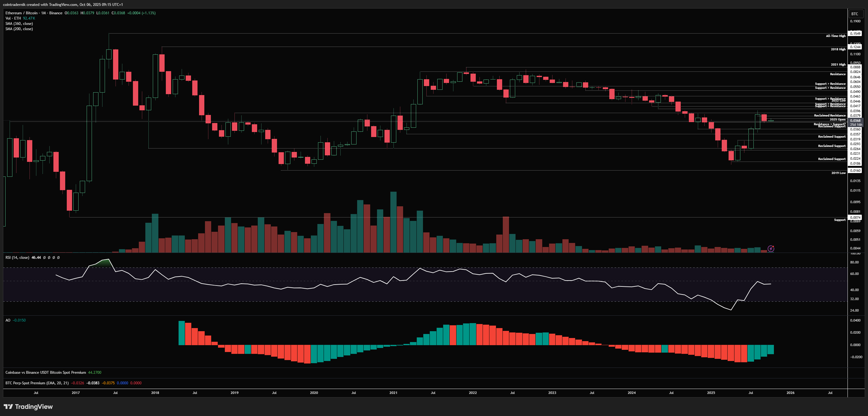
Task: Click the 0.0160 2019 Low price label
Action: click(855, 171)
